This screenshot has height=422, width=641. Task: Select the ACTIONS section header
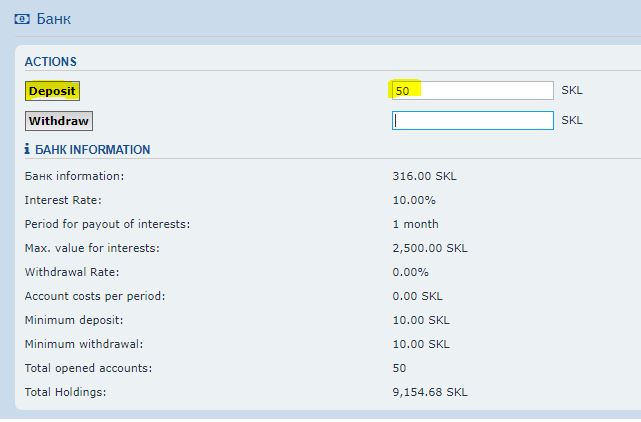[x=50, y=62]
